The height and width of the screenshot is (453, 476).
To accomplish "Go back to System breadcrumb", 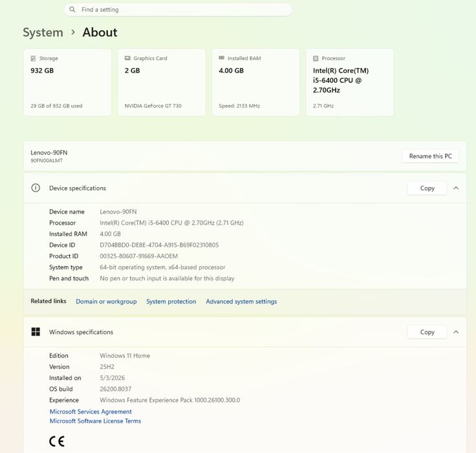I will [x=43, y=32].
